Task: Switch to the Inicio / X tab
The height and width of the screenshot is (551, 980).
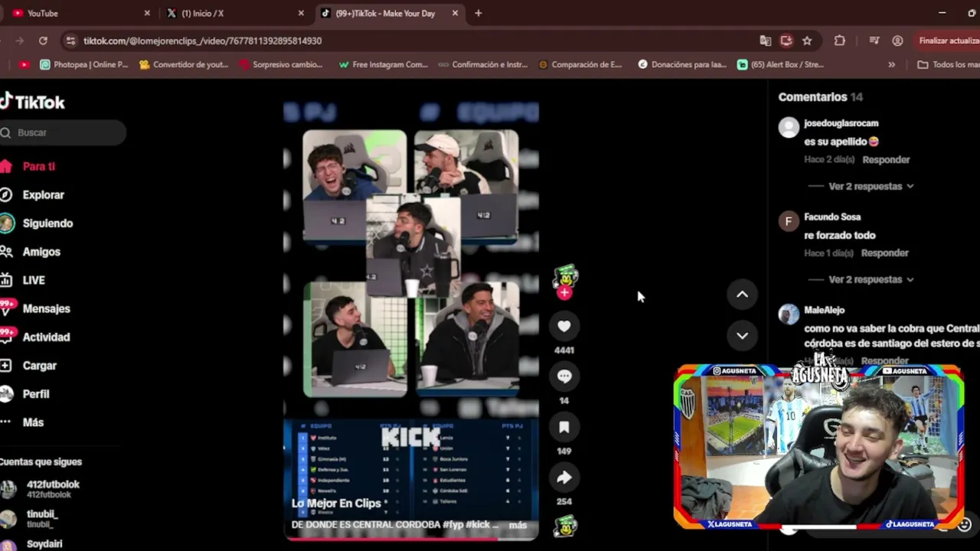Action: pyautogui.click(x=234, y=13)
